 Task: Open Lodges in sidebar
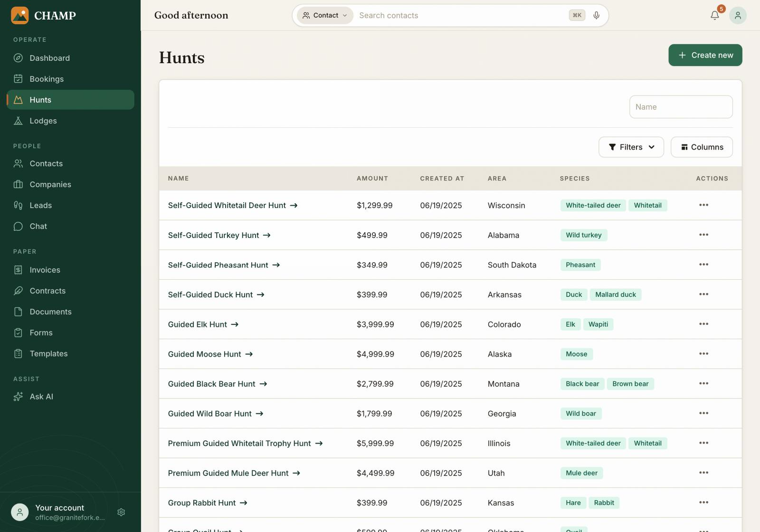tap(70, 121)
